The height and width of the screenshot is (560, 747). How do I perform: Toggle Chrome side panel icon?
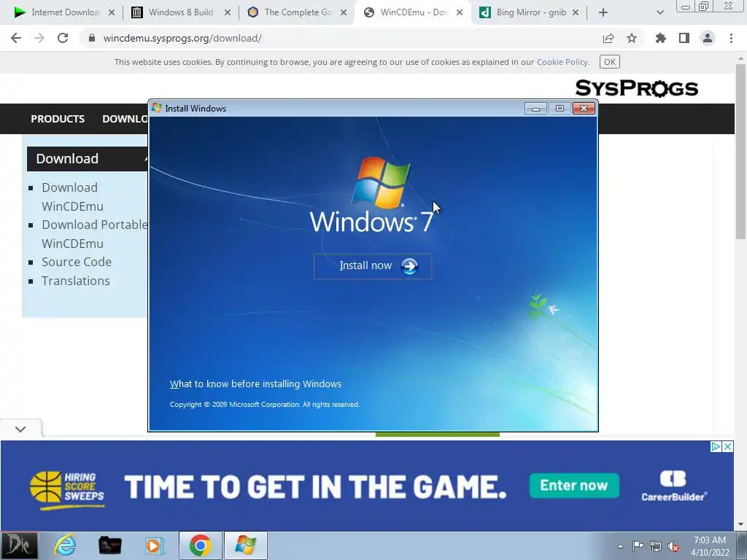(684, 38)
